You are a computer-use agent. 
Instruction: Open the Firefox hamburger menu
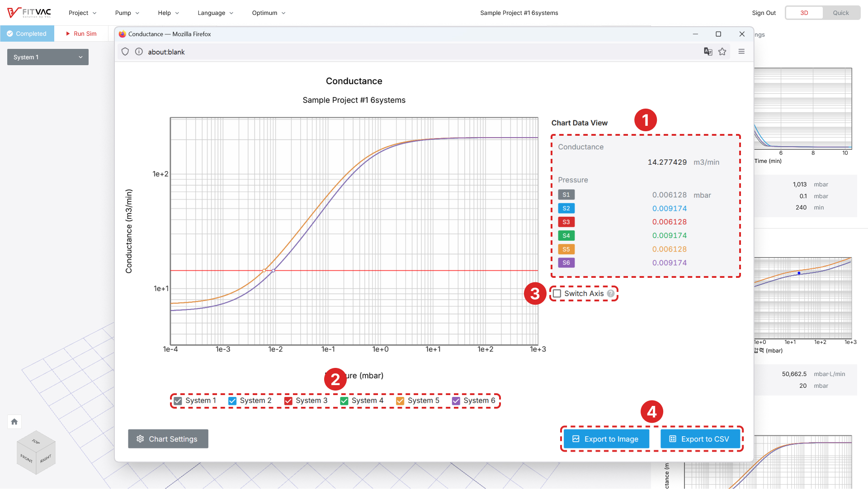741,52
